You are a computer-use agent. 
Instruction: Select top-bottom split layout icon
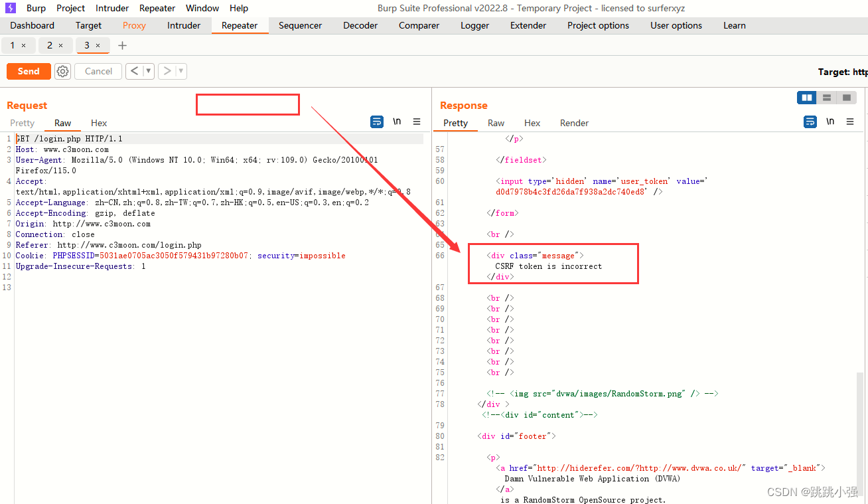click(827, 98)
